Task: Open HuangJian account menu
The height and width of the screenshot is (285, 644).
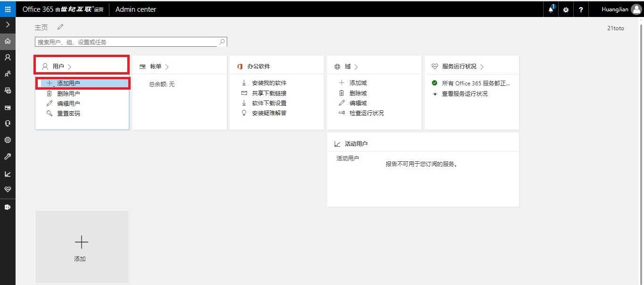Action: pos(621,9)
